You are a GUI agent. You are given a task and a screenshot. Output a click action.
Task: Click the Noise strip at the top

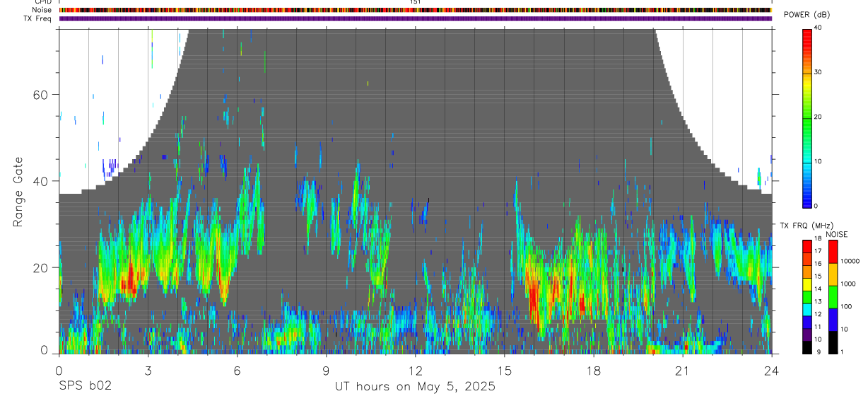[416, 11]
